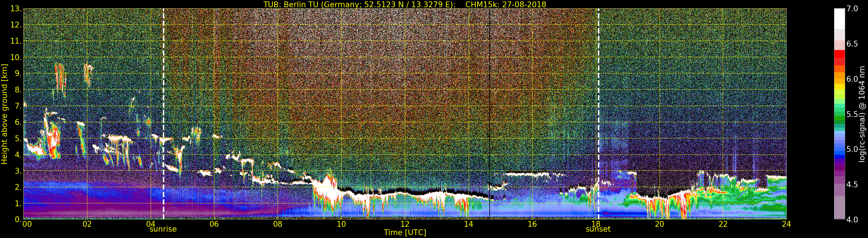Click the time axis tick label '14'
The width and height of the screenshot is (868, 238).
(x=468, y=224)
